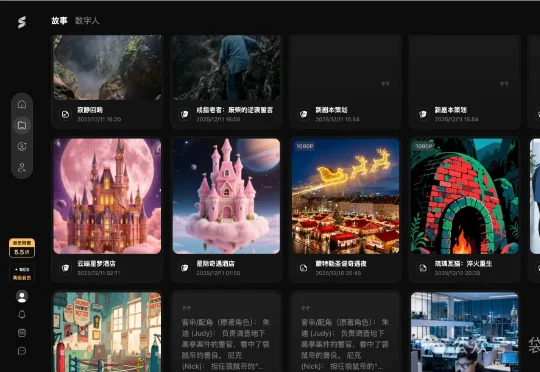Click the type icon beside 戒指老者 title

[185, 114]
